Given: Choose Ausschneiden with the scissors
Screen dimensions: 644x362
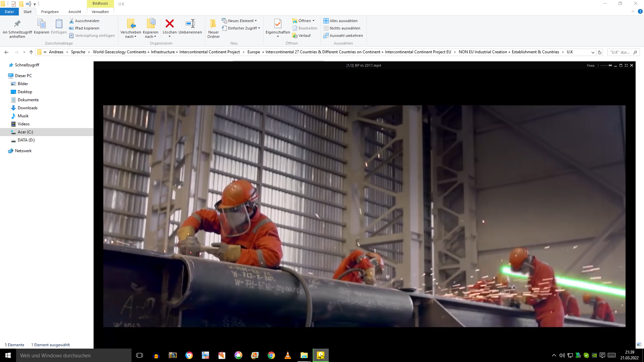Looking at the screenshot, I should pyautogui.click(x=84, y=21).
